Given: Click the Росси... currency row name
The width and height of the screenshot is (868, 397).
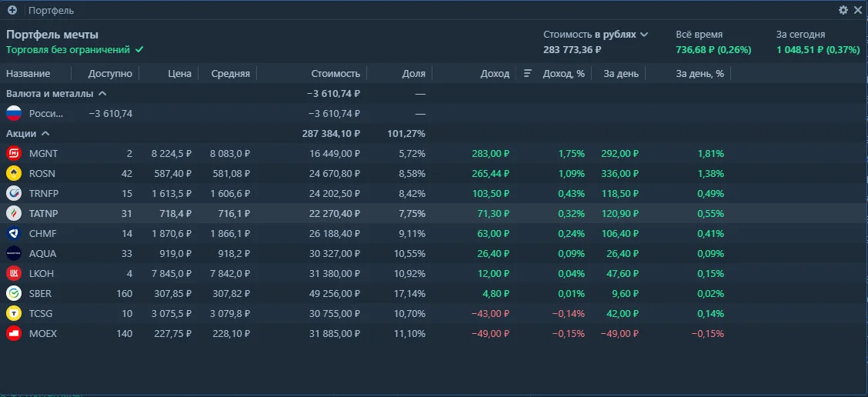Looking at the screenshot, I should tap(46, 114).
